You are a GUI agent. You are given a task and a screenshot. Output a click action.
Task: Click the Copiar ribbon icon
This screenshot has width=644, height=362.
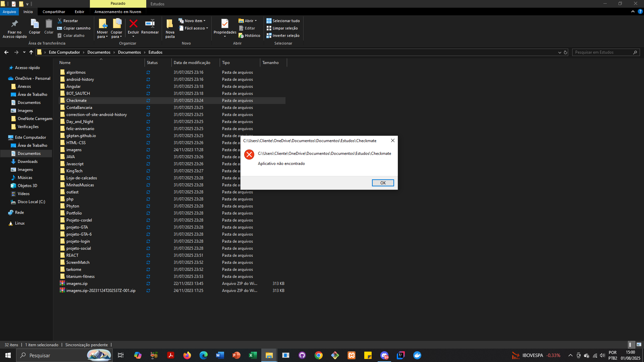[x=35, y=24]
